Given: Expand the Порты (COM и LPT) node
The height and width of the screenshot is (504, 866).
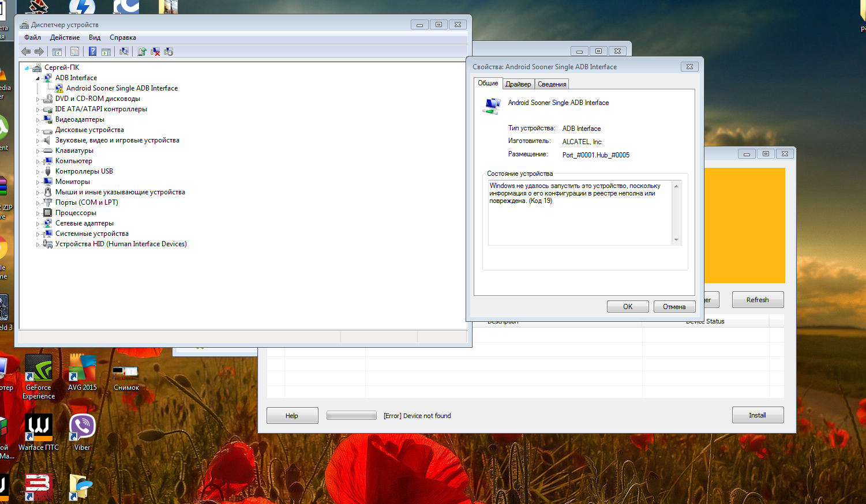Looking at the screenshot, I should tap(38, 203).
